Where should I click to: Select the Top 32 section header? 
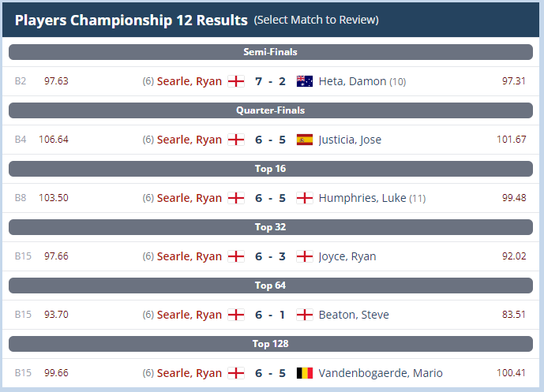click(271, 227)
